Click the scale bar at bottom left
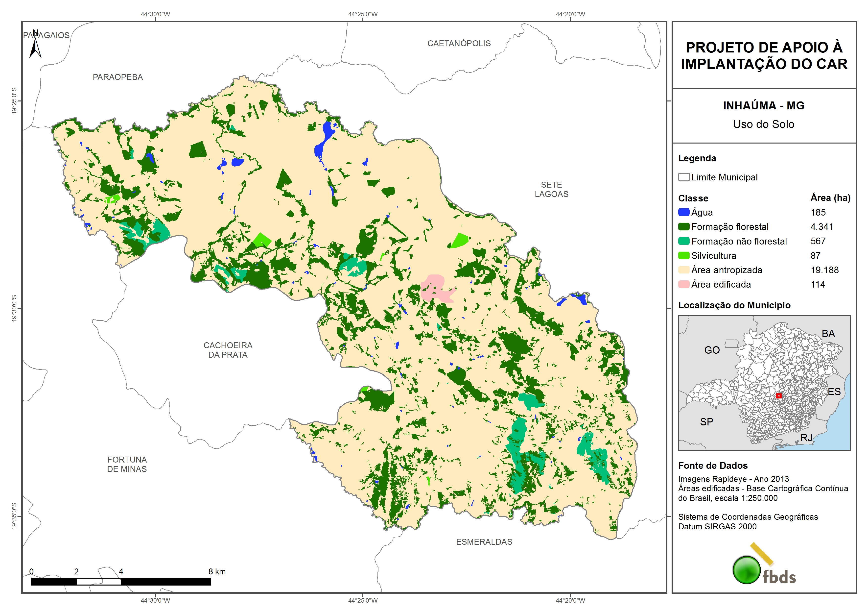Viewport: 868px width, 614px height. [x=121, y=582]
